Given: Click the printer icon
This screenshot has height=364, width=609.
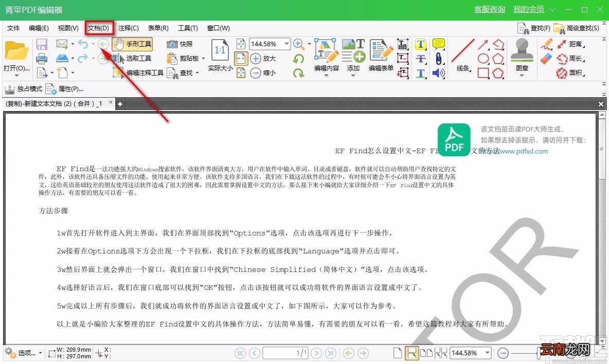Looking at the screenshot, I should point(42,59).
